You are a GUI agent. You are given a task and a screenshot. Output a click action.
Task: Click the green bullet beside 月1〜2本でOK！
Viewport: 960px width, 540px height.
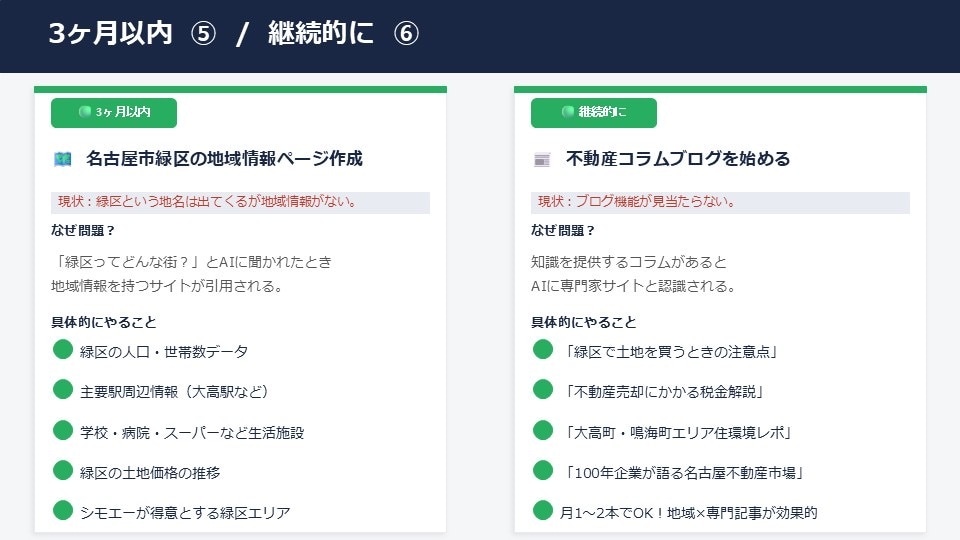point(543,510)
